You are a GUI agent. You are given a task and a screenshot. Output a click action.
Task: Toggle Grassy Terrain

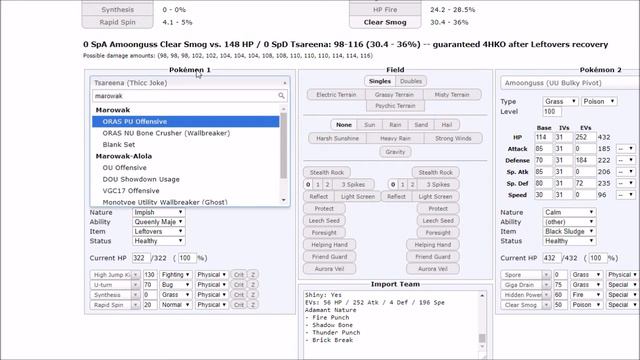tap(394, 95)
